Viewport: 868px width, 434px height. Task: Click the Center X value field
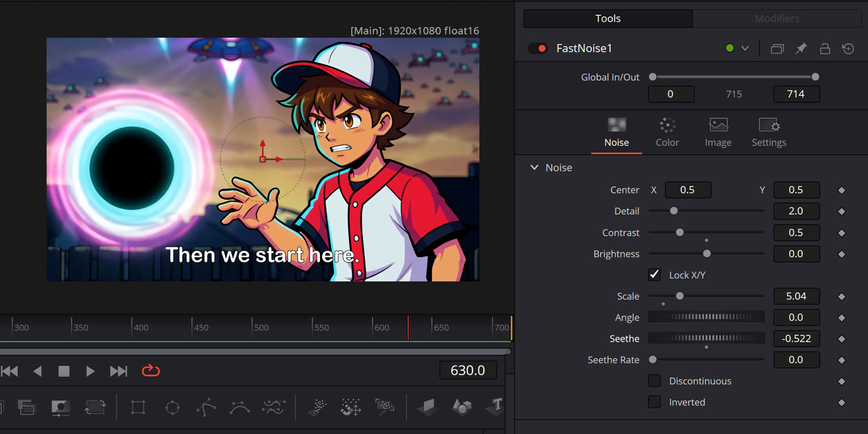687,190
